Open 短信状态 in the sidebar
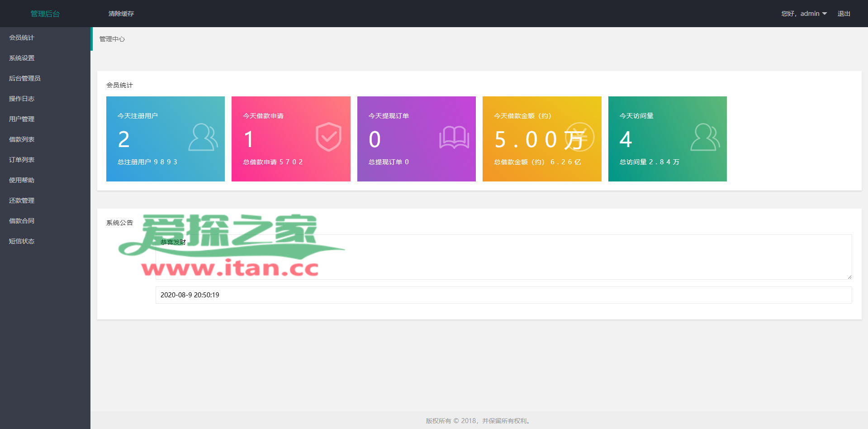 tap(45, 241)
